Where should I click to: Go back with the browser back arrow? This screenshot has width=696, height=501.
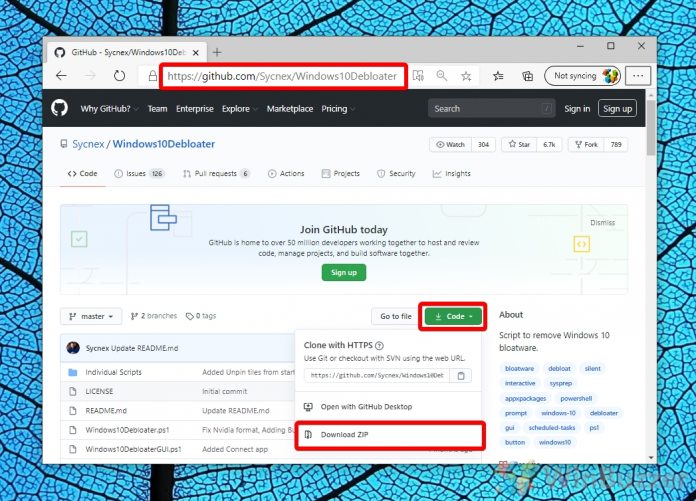(x=62, y=76)
